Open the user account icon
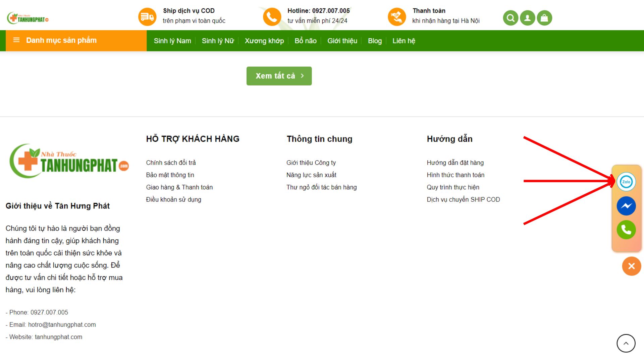The width and height of the screenshot is (644, 362). pyautogui.click(x=527, y=18)
